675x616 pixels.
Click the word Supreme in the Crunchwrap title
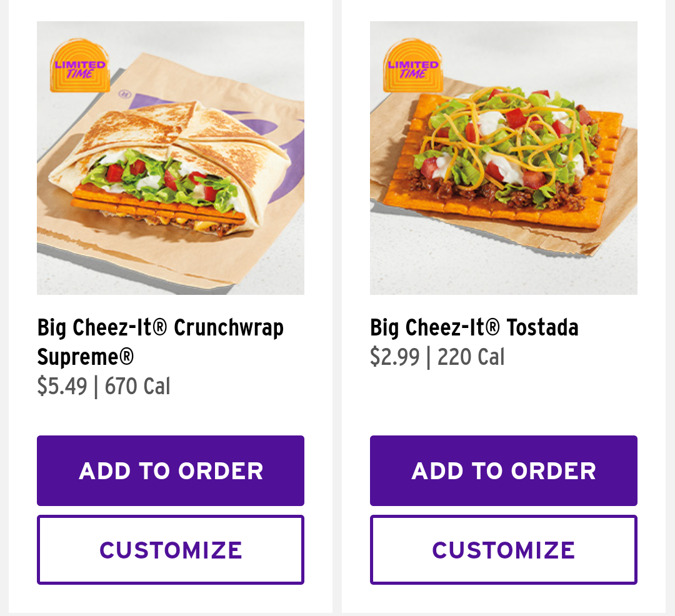click(x=78, y=357)
